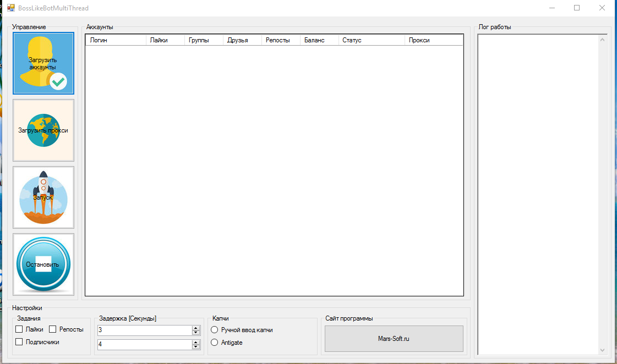Click the log scrollbar down arrow
The height and width of the screenshot is (364, 617).
602,350
